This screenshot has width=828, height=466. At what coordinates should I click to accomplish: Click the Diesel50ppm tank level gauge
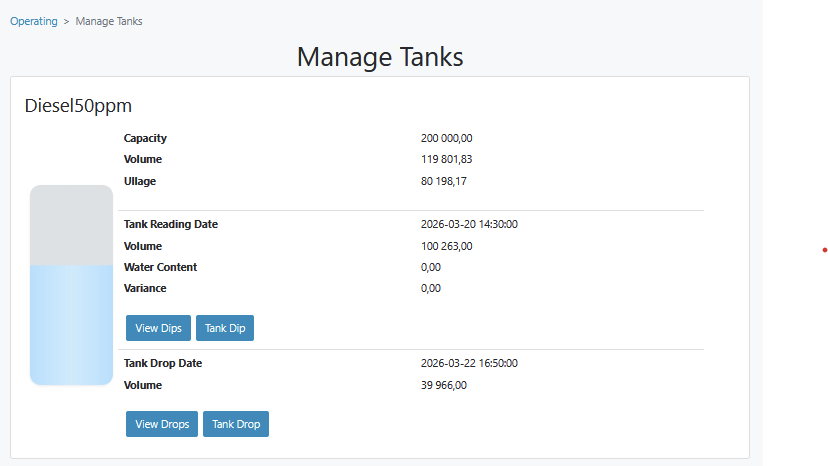(x=71, y=285)
